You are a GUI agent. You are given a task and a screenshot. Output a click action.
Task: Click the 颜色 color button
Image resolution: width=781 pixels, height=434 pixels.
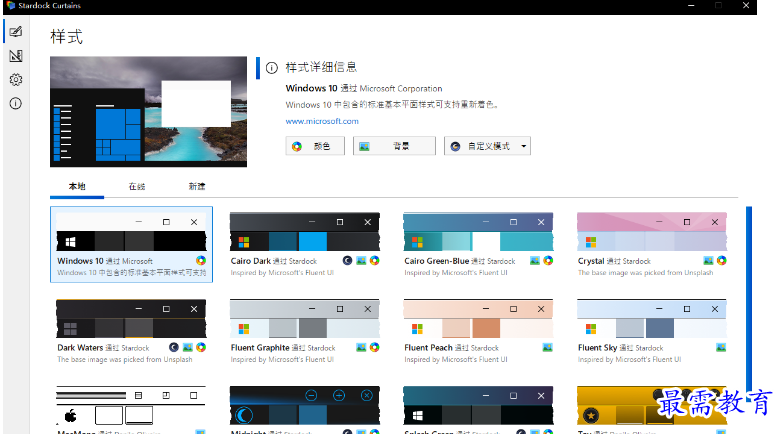(315, 146)
